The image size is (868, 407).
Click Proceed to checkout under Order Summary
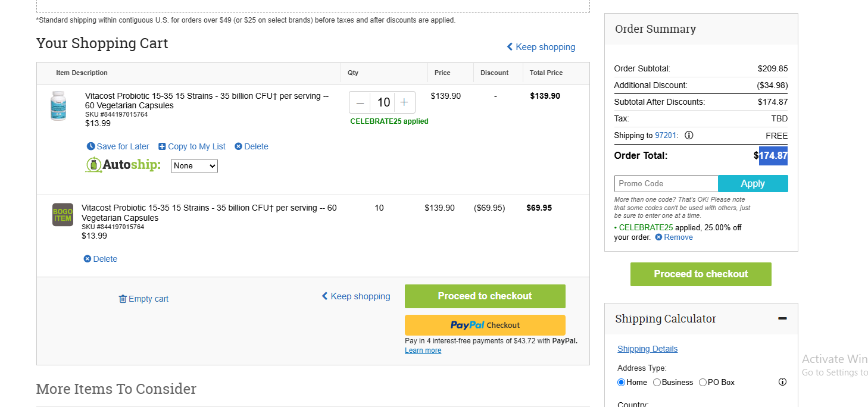pos(701,274)
